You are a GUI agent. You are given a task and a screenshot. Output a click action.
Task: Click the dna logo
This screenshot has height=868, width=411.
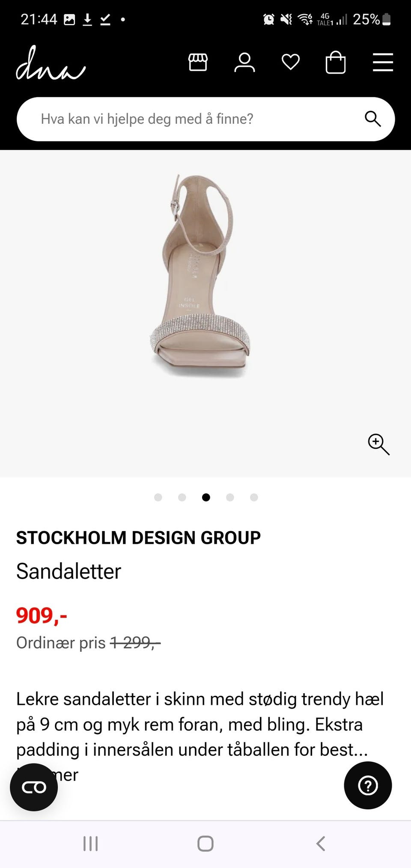(51, 63)
